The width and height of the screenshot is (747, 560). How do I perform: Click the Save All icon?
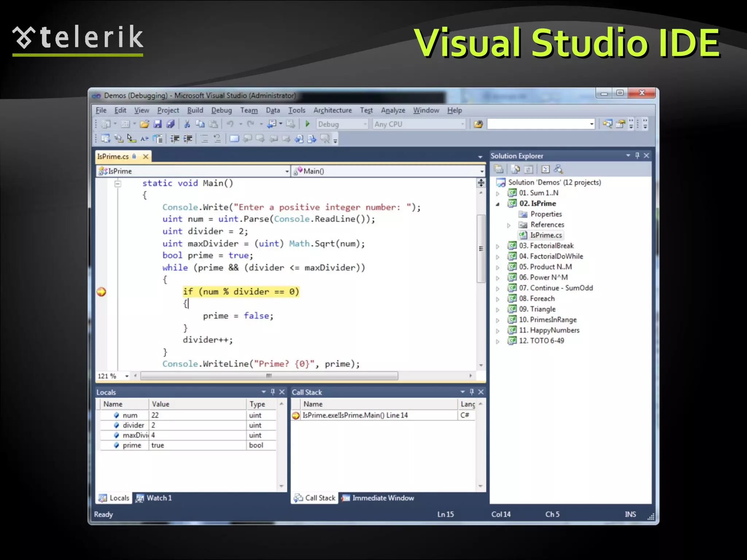[x=170, y=124]
